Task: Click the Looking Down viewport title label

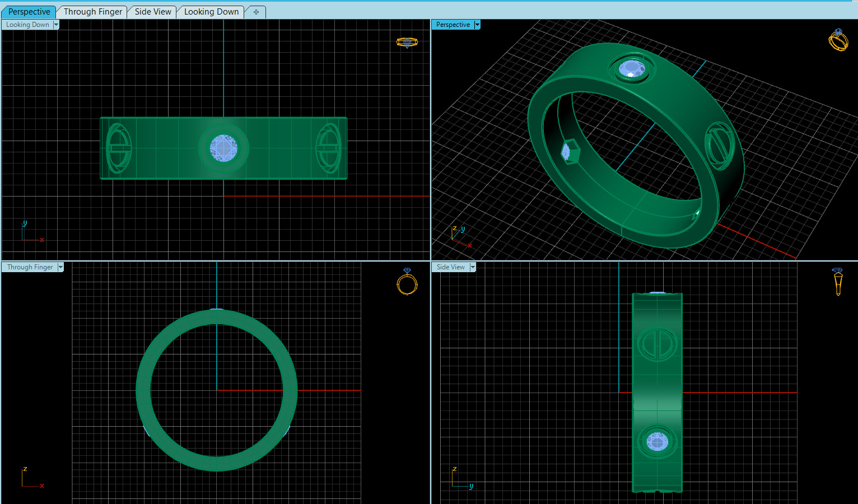Action: click(x=27, y=25)
